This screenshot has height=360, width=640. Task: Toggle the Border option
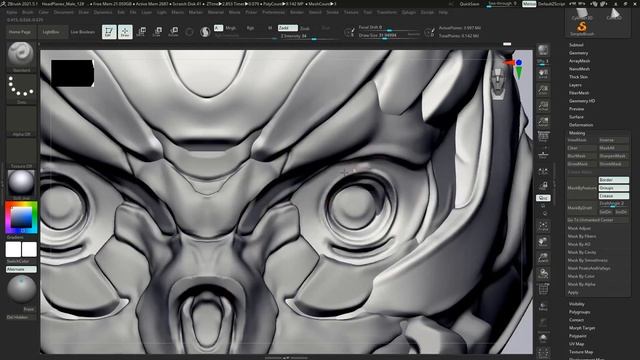(613, 180)
